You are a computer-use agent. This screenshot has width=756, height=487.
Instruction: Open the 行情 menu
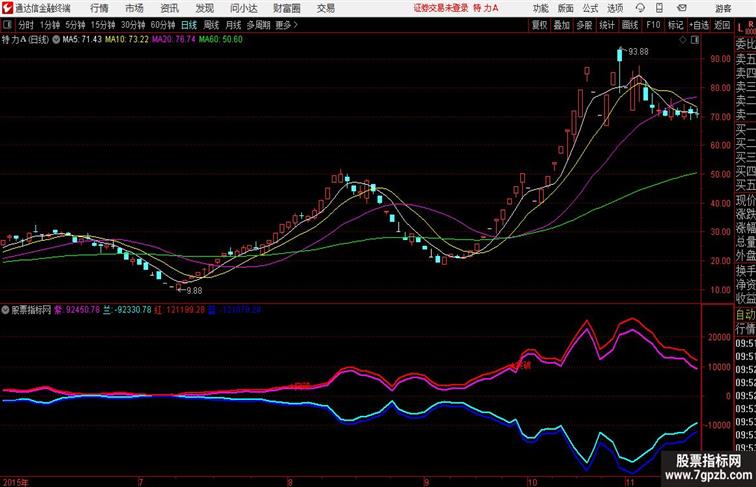99,8
